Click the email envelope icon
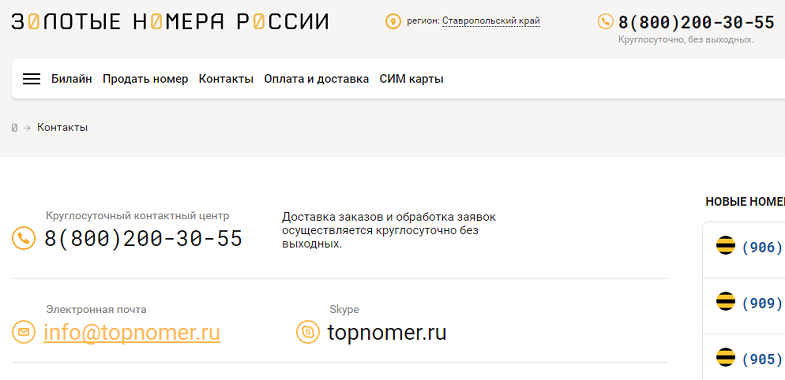Image resolution: width=785 pixels, height=380 pixels. pyautogui.click(x=24, y=331)
